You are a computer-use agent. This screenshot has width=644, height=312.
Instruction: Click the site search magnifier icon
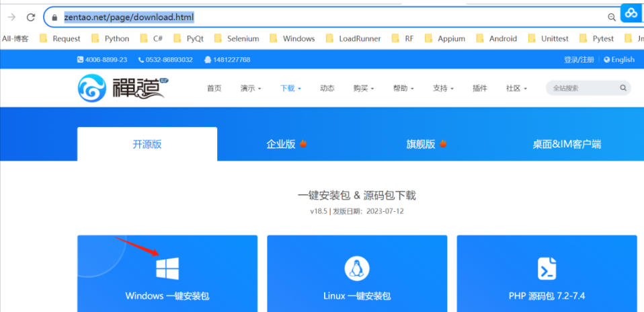click(x=622, y=87)
